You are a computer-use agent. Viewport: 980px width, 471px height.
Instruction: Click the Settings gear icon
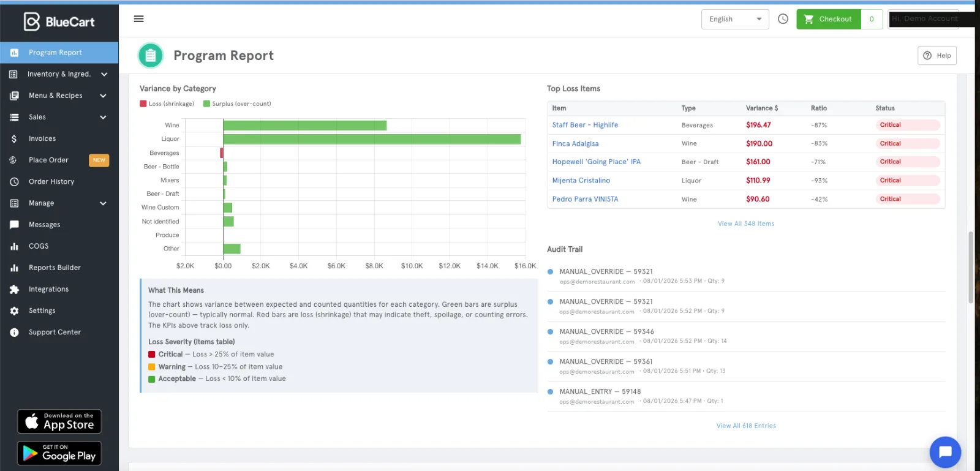(x=14, y=311)
